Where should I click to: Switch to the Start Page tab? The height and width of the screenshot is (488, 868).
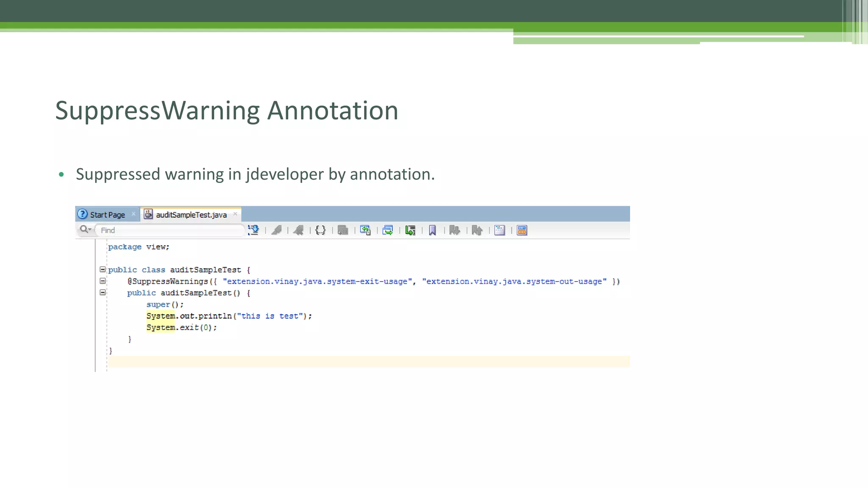coord(107,215)
